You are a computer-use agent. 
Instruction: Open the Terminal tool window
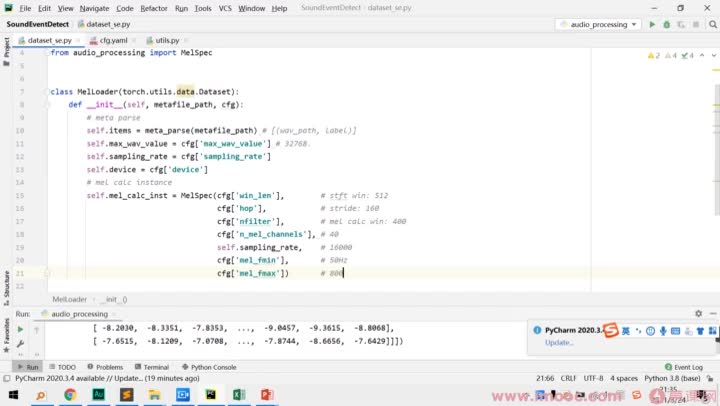point(152,367)
